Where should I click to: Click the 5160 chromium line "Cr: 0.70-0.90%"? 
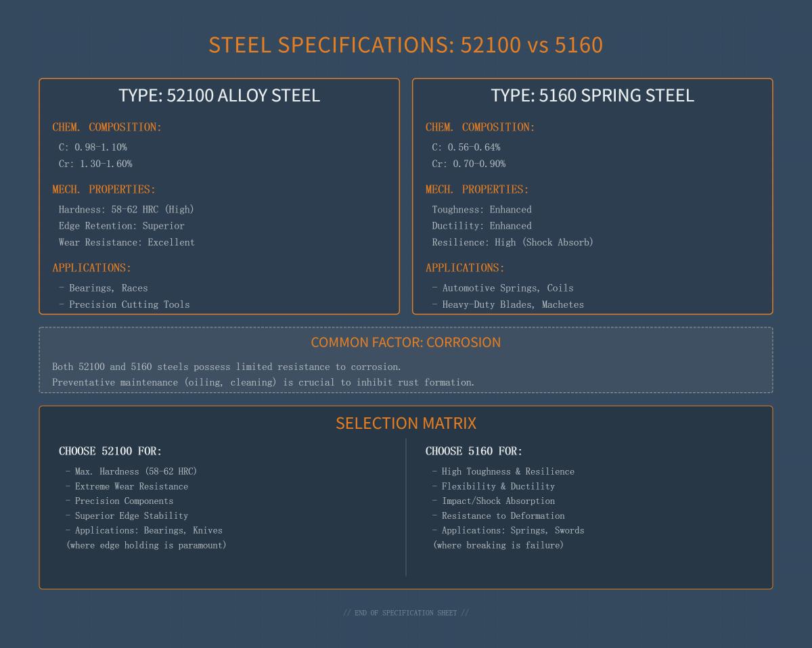(469, 164)
